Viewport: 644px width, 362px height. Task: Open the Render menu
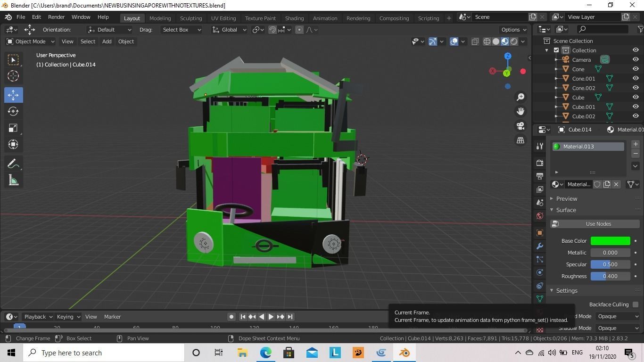click(56, 17)
